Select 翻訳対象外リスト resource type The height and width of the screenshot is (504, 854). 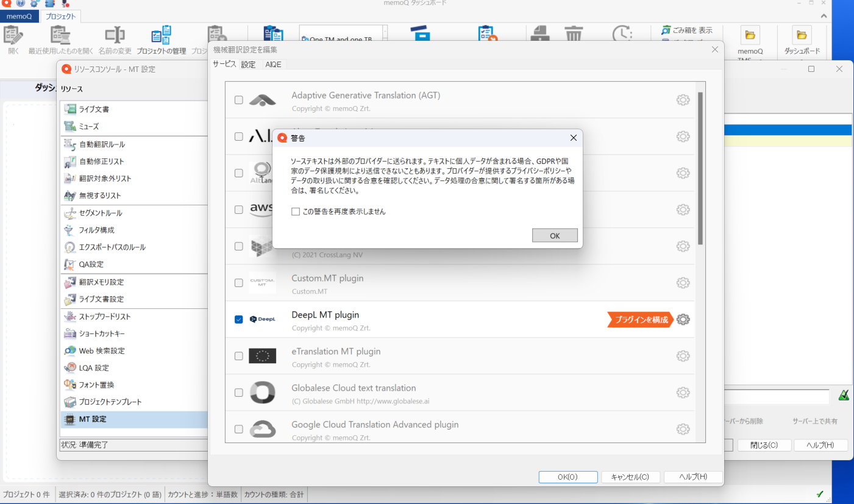(x=134, y=179)
